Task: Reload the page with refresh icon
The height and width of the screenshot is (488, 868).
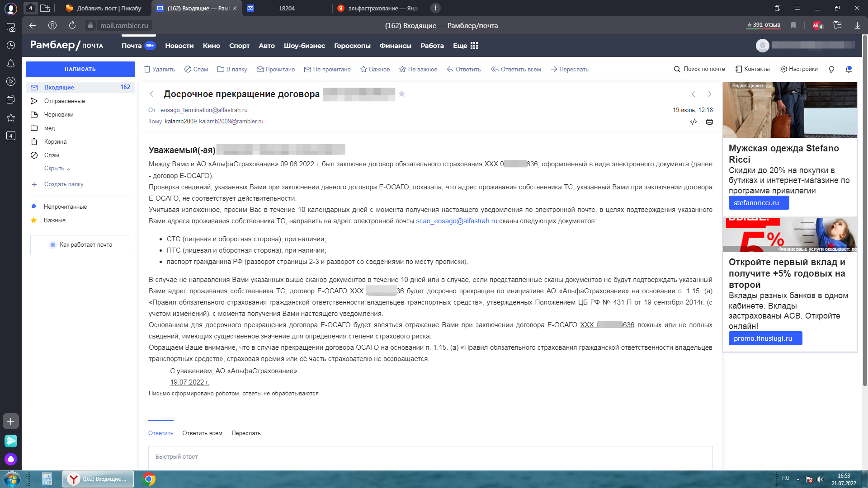Action: click(72, 25)
